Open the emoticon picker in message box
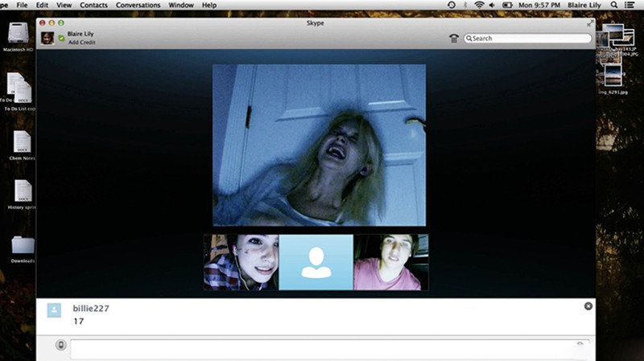The image size is (644, 361). (580, 344)
